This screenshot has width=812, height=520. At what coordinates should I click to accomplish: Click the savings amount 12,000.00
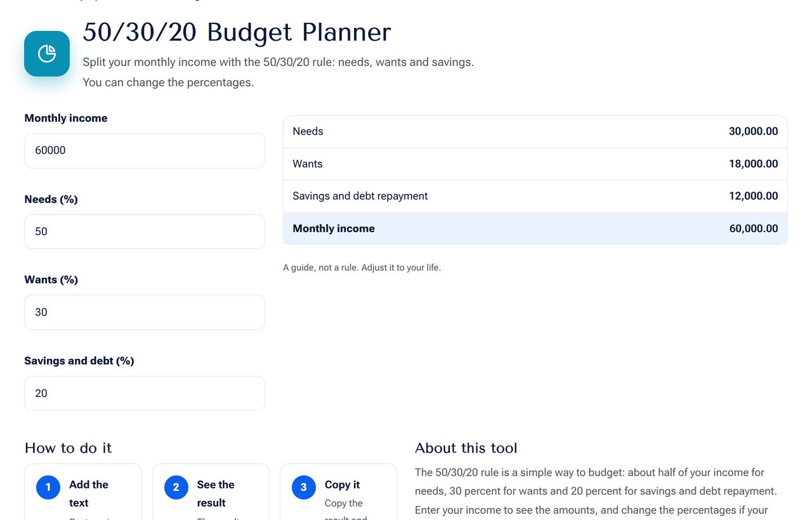point(753,196)
